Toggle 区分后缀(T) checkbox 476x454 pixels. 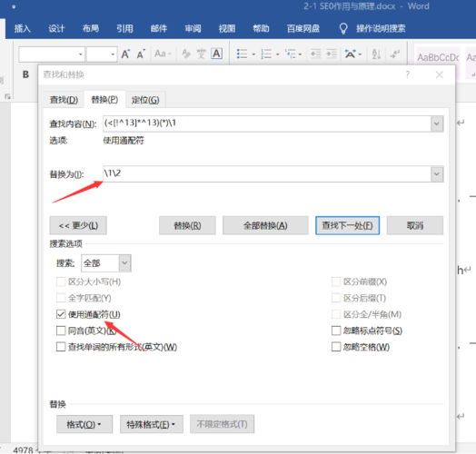point(336,298)
